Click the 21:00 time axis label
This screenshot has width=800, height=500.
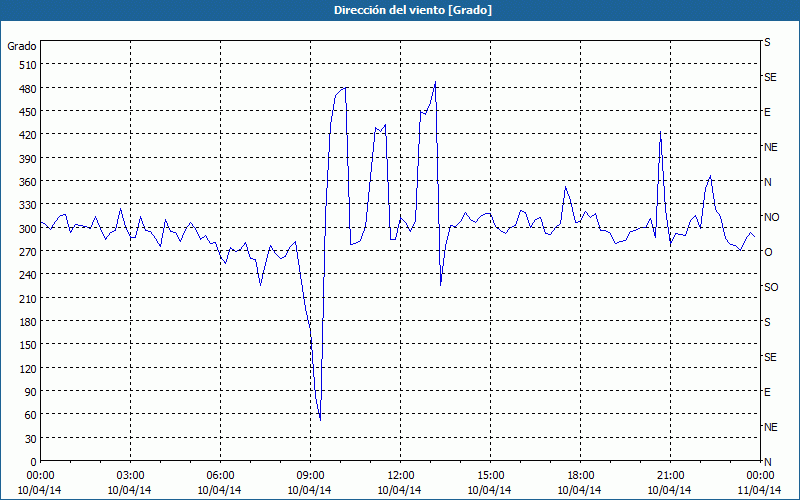coord(670,476)
